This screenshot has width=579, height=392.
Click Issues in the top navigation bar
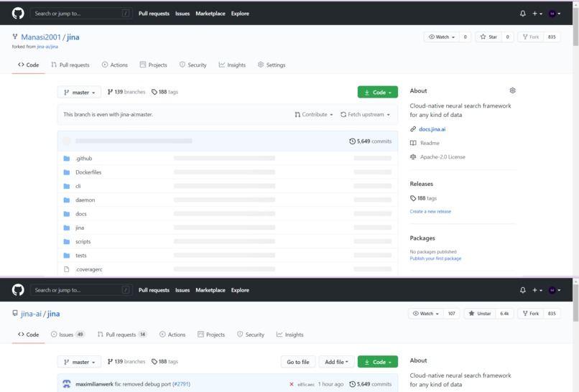click(x=182, y=14)
